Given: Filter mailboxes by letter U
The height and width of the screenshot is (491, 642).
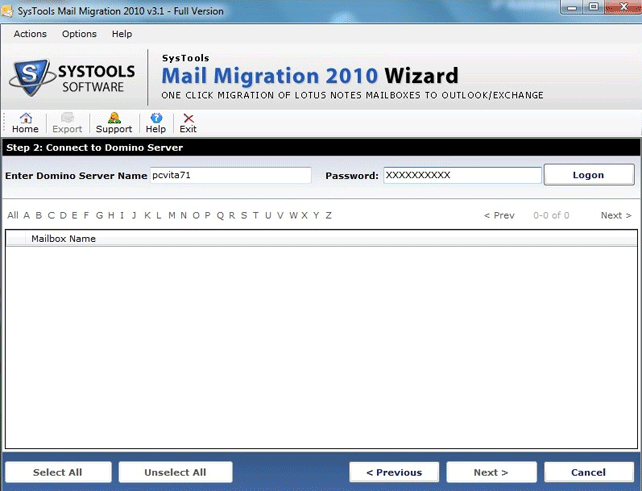Looking at the screenshot, I should pyautogui.click(x=268, y=215).
